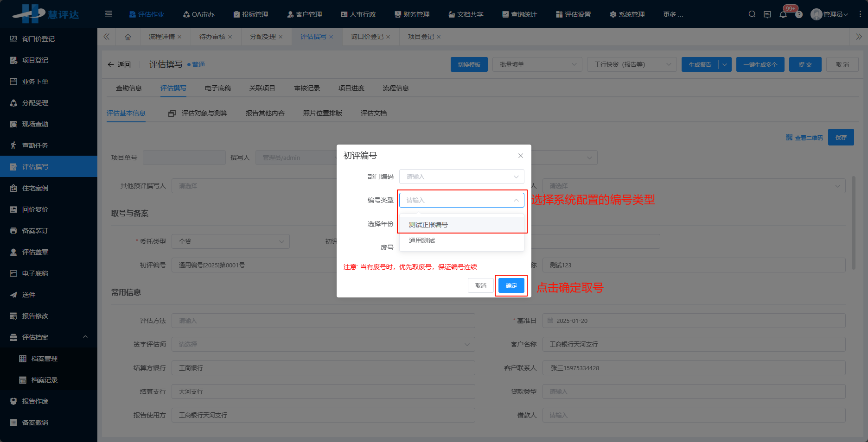Screen dimensions: 868x442
Task: Click the 查看二维码 QR code icon
Action: point(789,137)
